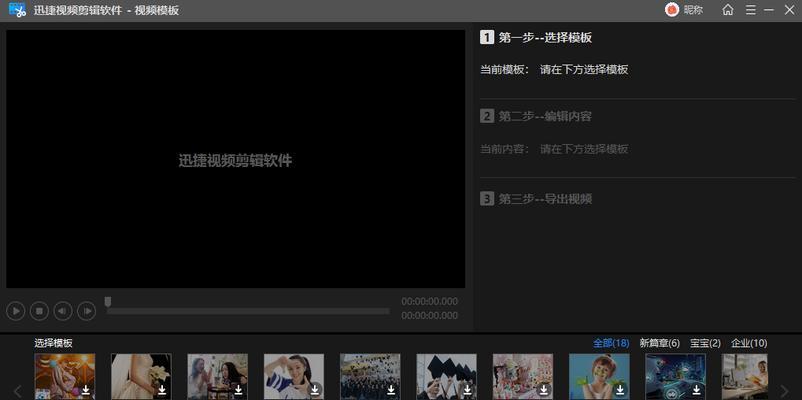Screen dimensions: 802x400
Task: Click the play button under the preview
Action: (x=16, y=310)
